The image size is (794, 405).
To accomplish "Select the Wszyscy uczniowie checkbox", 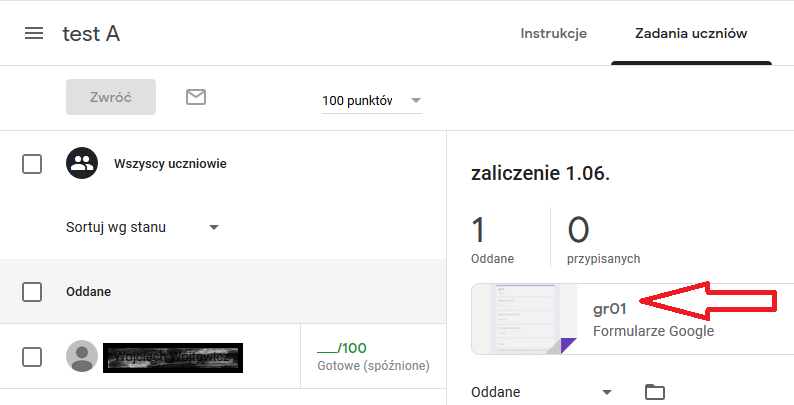I will [x=32, y=164].
